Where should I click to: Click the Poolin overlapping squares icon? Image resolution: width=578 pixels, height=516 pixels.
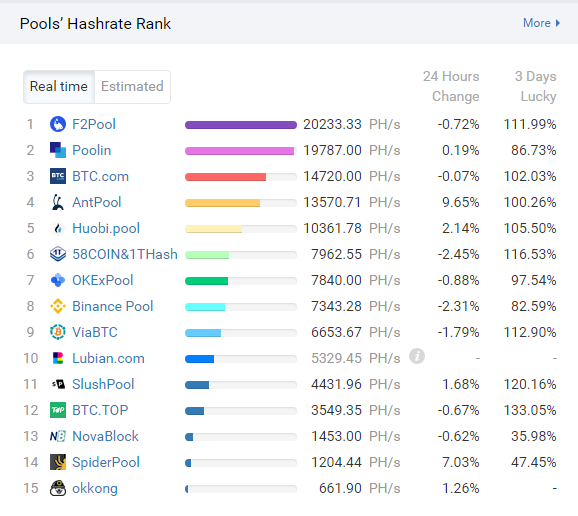coord(58,150)
